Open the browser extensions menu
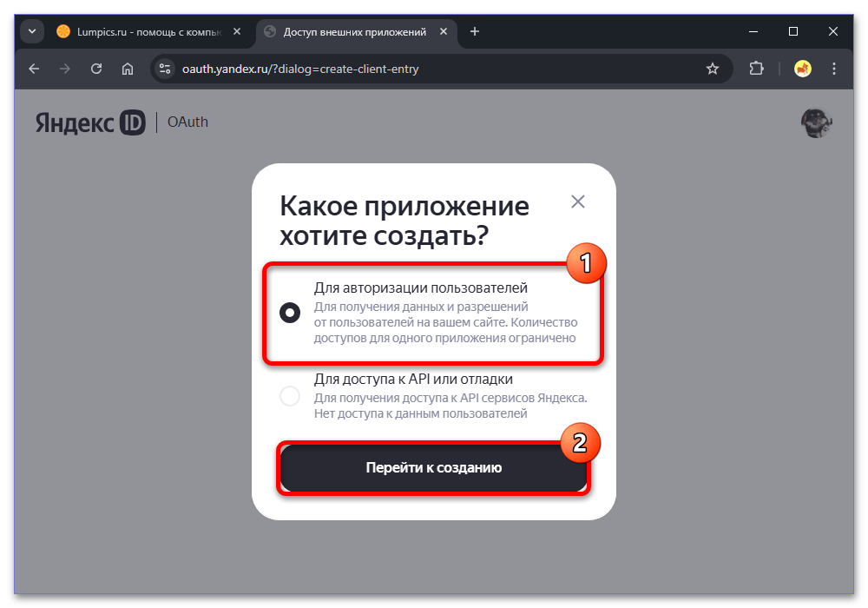The image size is (868, 608). click(756, 69)
